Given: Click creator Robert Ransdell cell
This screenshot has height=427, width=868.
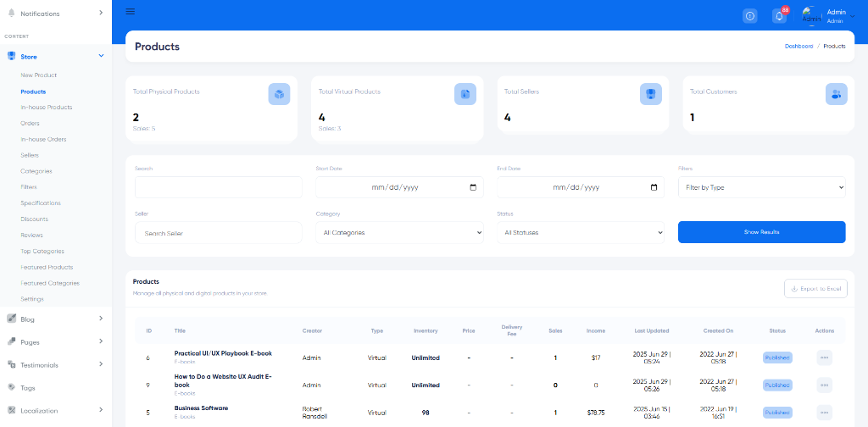Looking at the screenshot, I should [x=315, y=413].
